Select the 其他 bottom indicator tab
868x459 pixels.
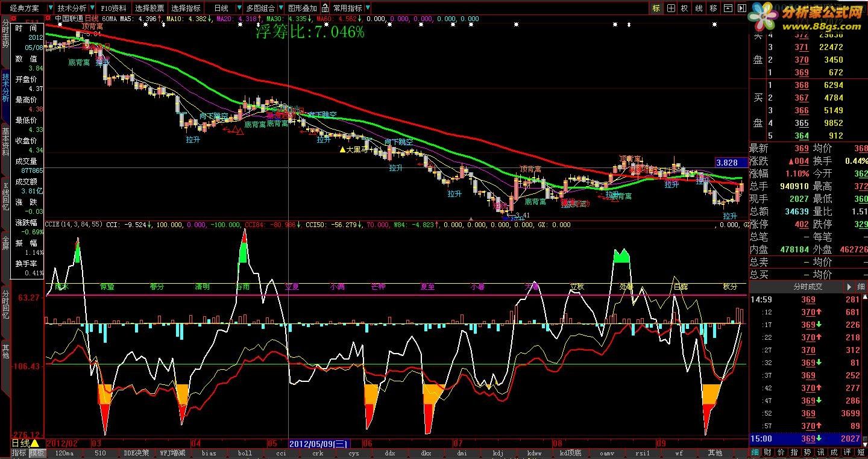715,453
